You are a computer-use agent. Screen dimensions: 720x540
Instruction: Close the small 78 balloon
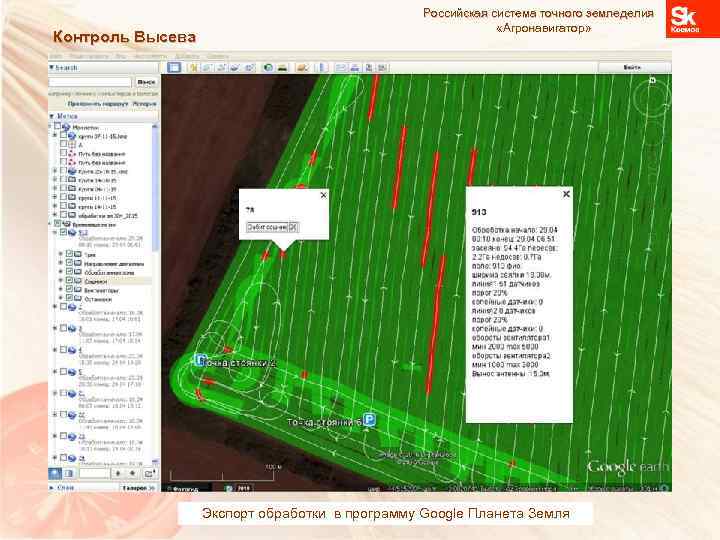(323, 195)
